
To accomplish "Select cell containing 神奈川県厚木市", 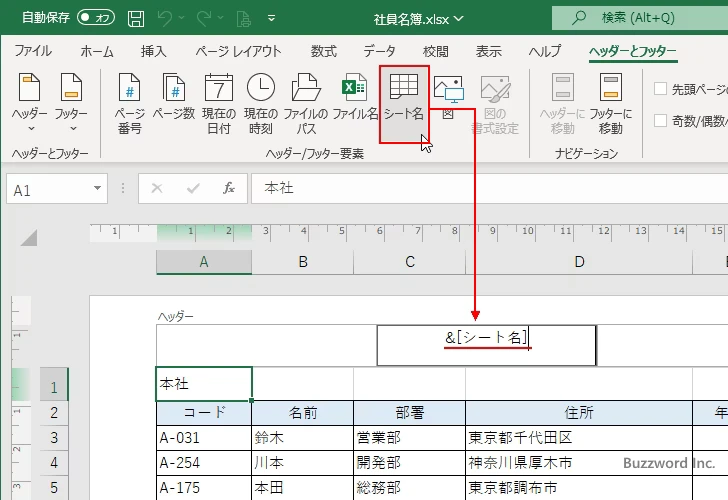I will coord(579,463).
